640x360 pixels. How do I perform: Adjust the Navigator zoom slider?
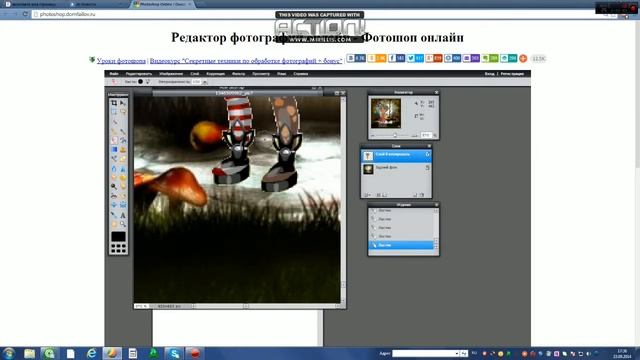395,135
